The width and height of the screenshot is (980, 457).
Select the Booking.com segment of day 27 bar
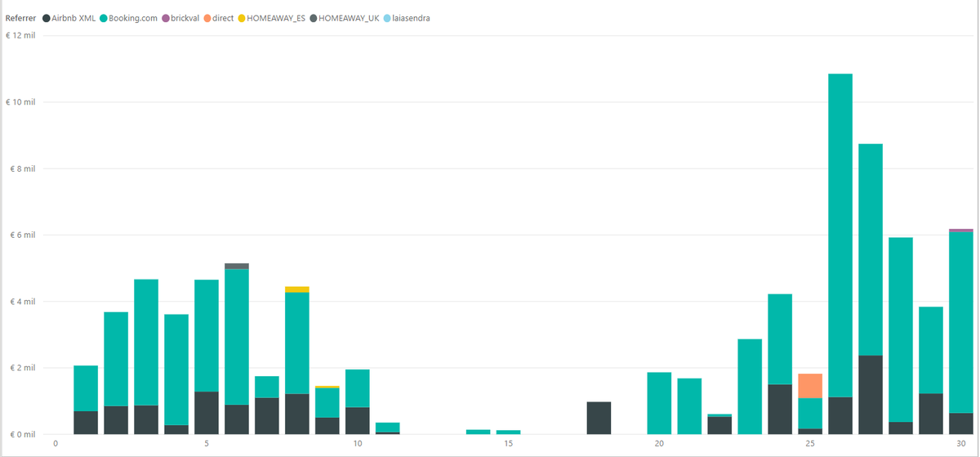pos(871,249)
